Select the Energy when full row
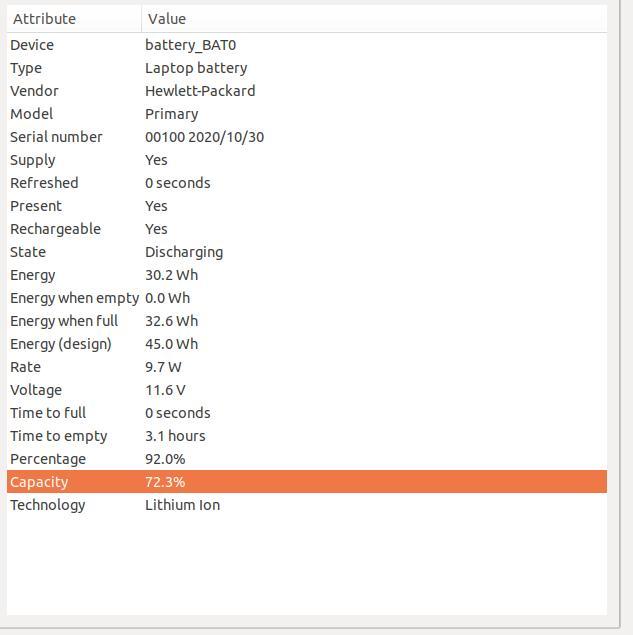 point(307,321)
